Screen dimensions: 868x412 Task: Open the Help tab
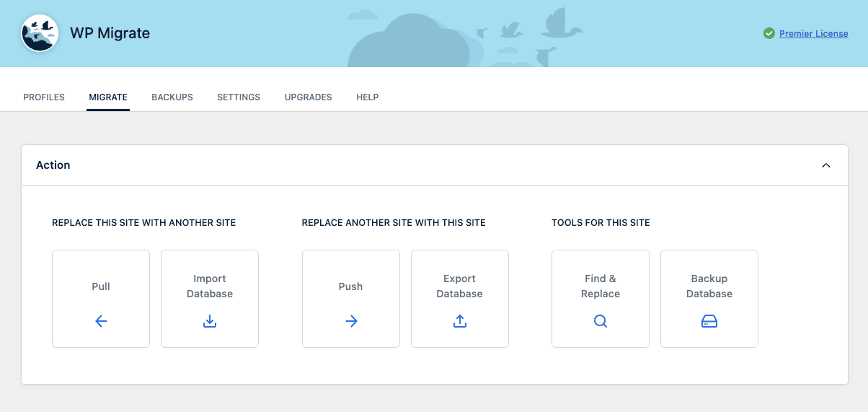(x=367, y=97)
